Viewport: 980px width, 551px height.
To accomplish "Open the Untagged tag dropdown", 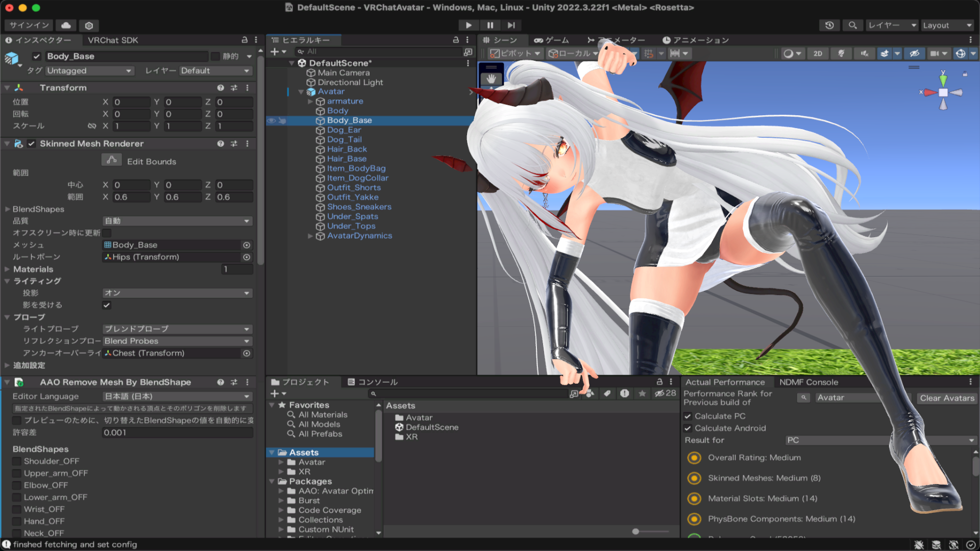I will tap(89, 71).
